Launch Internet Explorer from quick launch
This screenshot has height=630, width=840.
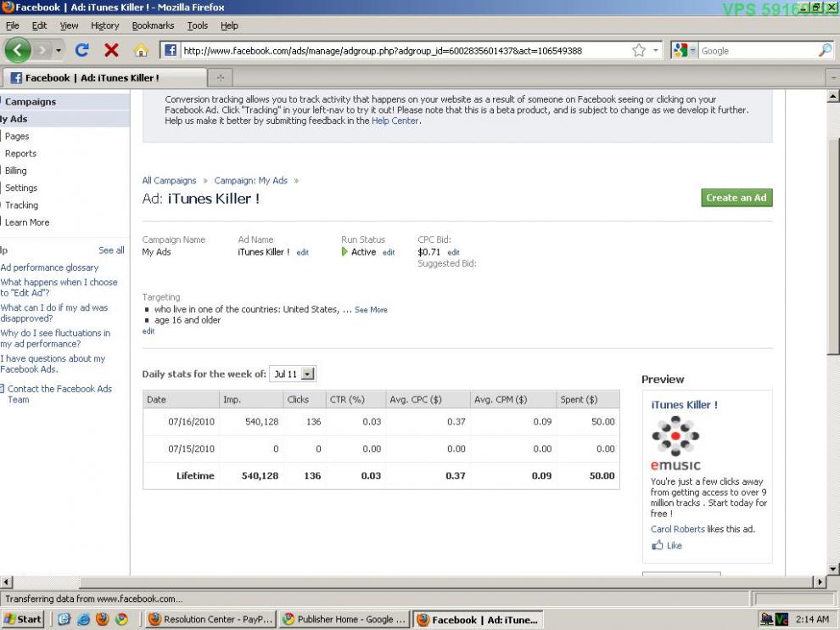(x=83, y=619)
